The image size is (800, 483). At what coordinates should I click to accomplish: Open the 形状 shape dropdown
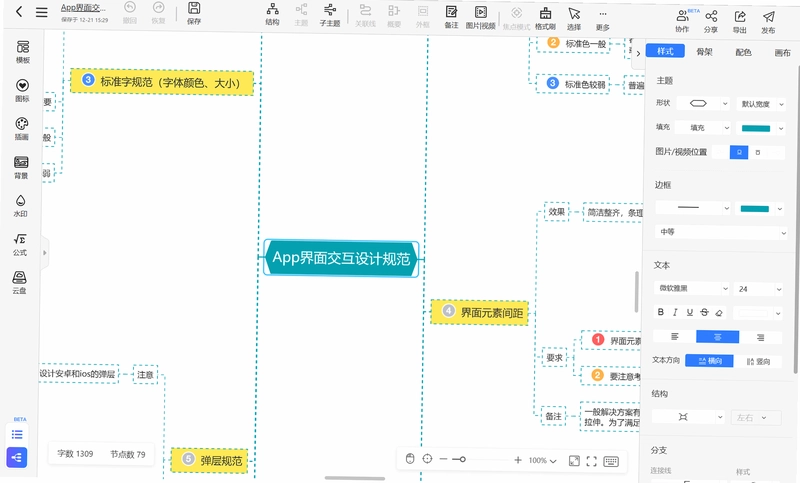pyautogui.click(x=703, y=104)
